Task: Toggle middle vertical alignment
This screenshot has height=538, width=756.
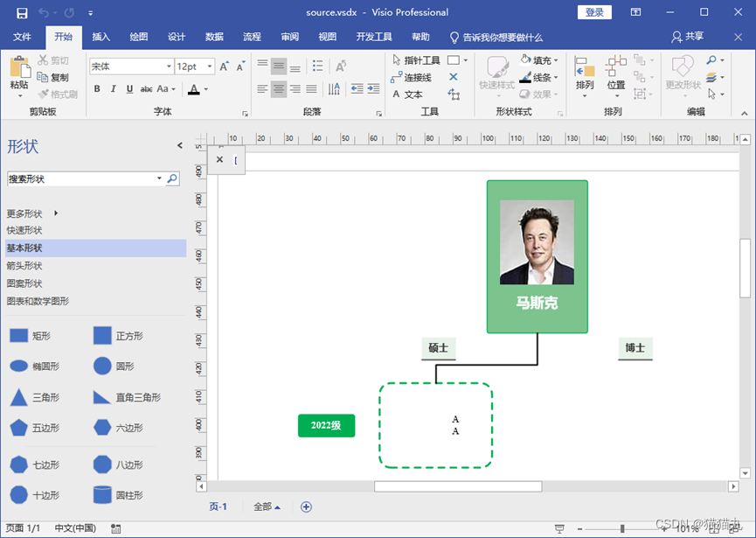Action: point(279,66)
